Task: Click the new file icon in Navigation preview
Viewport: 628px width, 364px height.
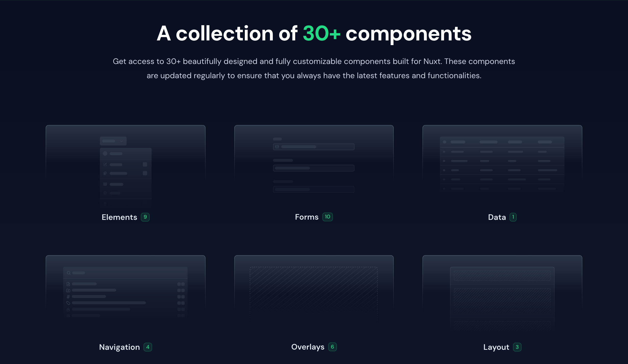Action: point(68,284)
